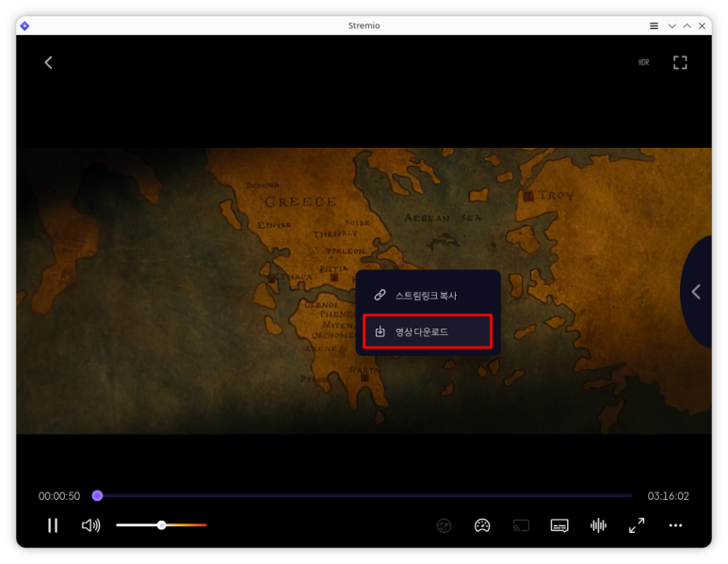Minimize the Stremio window
Image resolution: width=728 pixels, height=564 pixels.
pyautogui.click(x=671, y=26)
